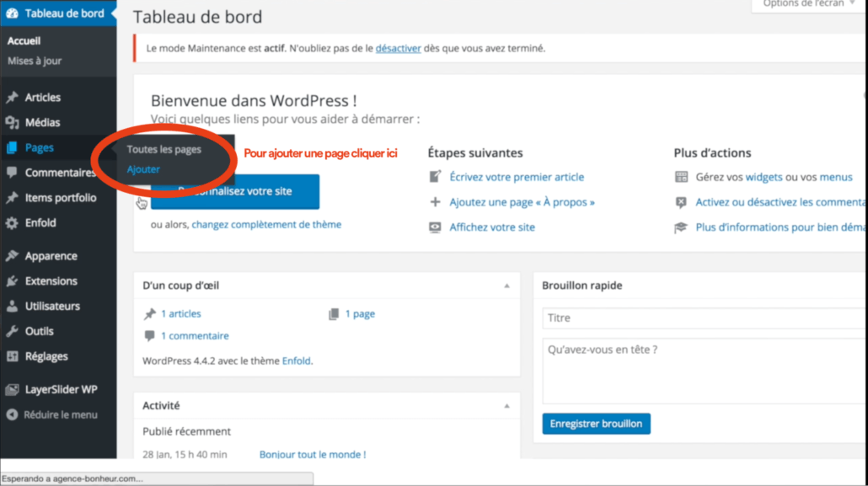Click the Enfold theme link
Image resolution: width=868 pixels, height=486 pixels.
pos(296,360)
